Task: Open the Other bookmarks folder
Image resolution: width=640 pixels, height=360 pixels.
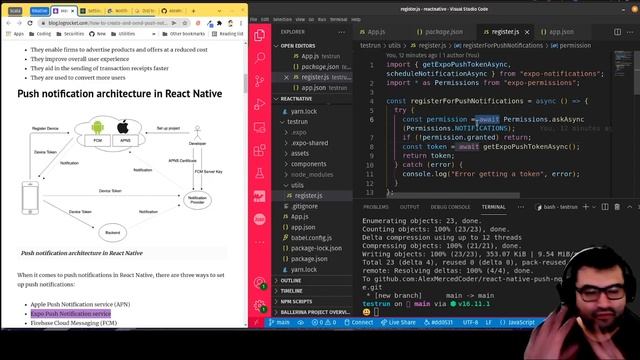Action: 183,34
